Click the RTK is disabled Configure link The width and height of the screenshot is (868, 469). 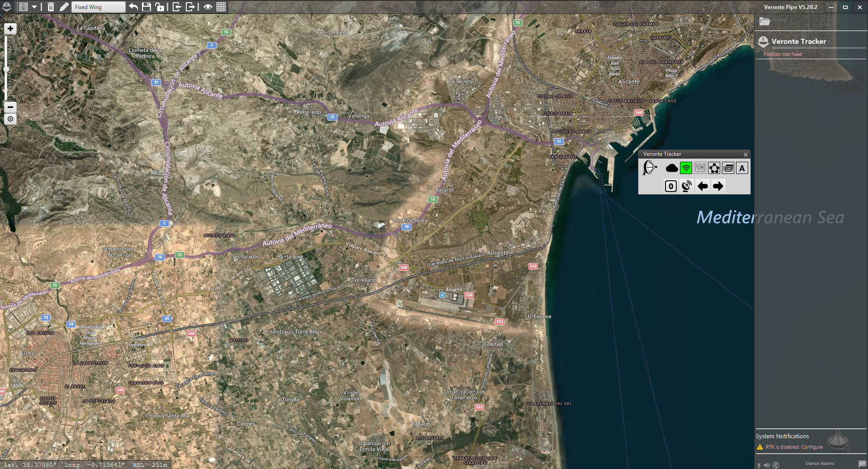pos(794,447)
